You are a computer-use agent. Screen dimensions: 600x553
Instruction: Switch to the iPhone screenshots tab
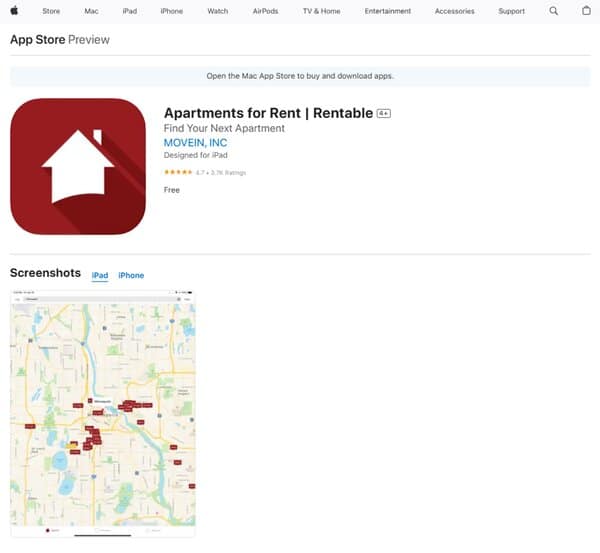point(131,276)
